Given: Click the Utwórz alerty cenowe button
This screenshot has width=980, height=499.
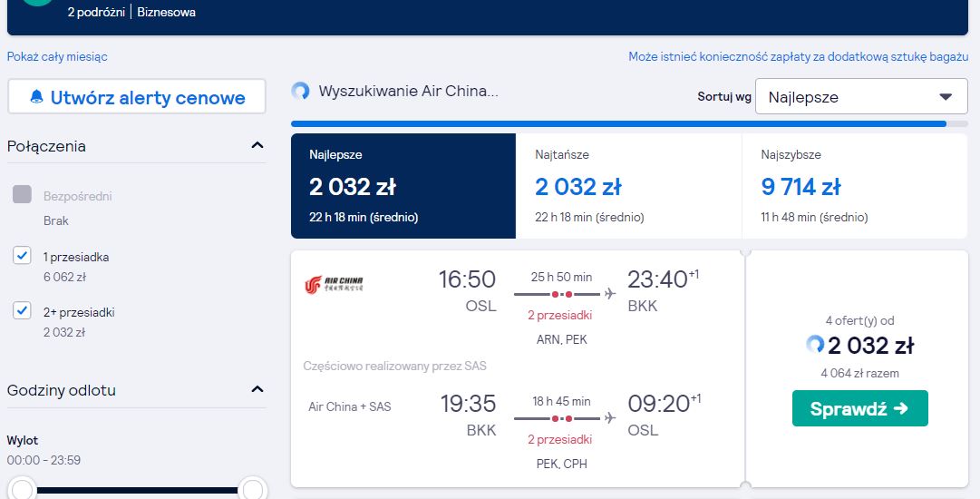Looking at the screenshot, I should [137, 97].
